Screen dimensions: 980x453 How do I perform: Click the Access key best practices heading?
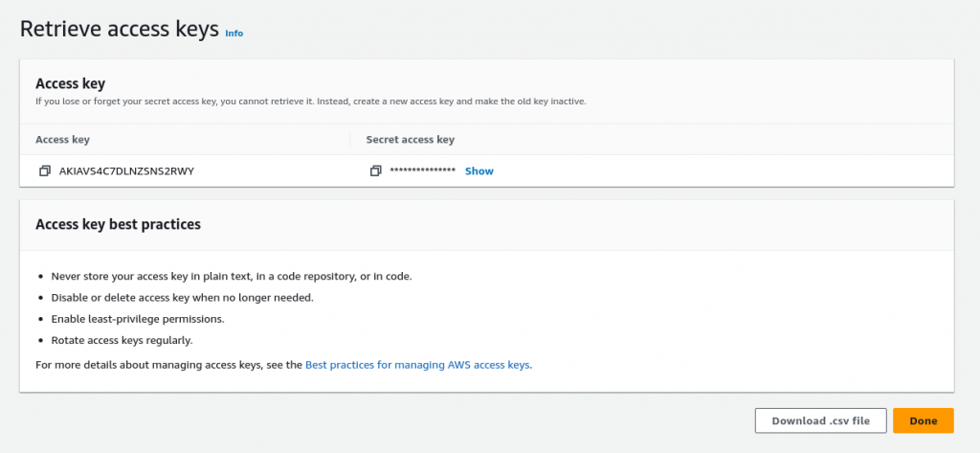point(118,225)
